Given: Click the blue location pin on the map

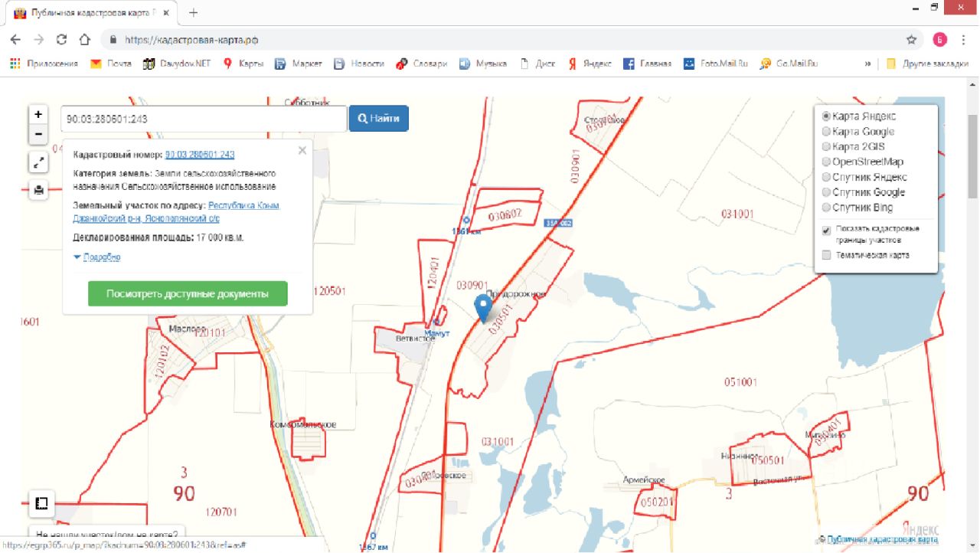Looking at the screenshot, I should tap(483, 308).
